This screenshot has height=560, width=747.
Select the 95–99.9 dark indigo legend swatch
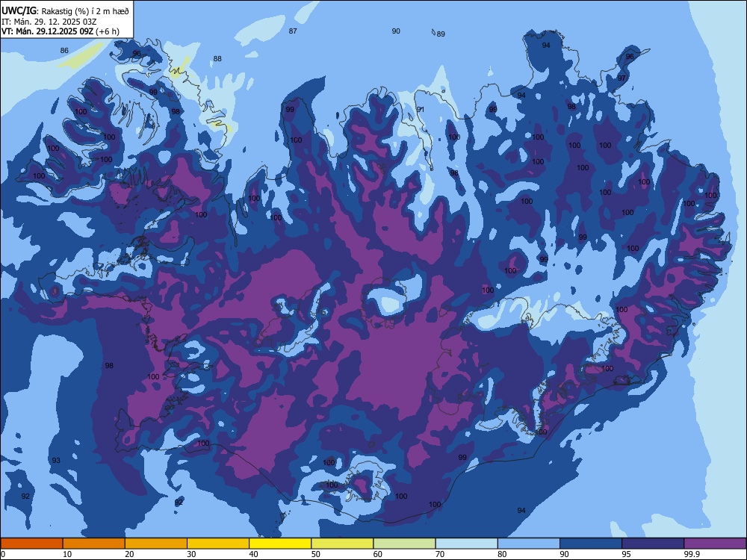(653, 544)
